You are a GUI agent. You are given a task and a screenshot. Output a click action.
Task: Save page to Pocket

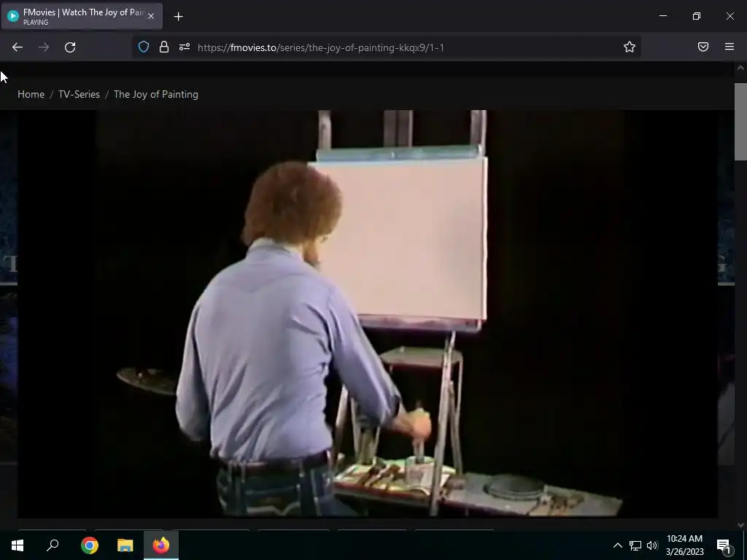click(703, 47)
